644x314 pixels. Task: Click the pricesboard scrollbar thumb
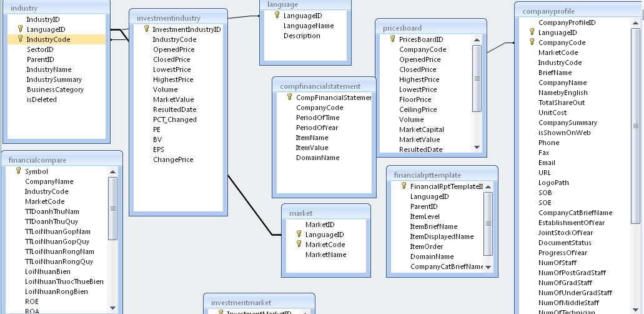coord(477,78)
